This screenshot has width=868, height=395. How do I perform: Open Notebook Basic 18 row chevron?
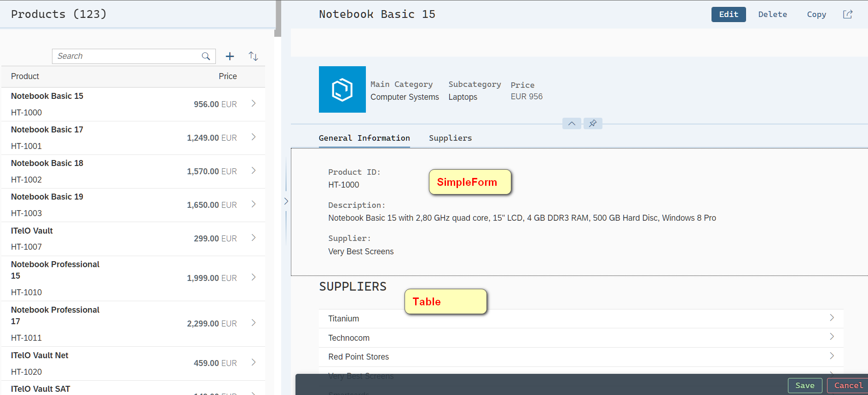254,171
